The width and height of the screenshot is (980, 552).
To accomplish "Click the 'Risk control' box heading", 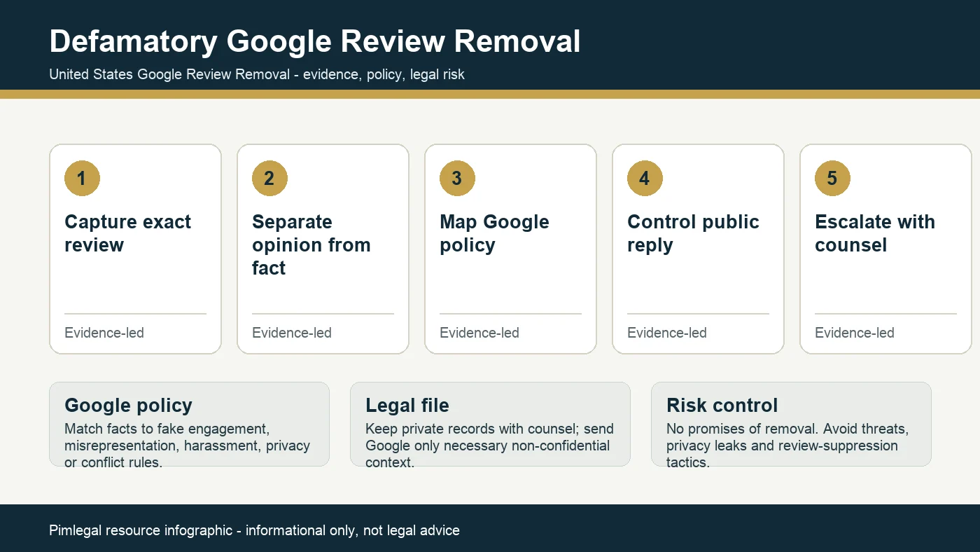I will (722, 406).
